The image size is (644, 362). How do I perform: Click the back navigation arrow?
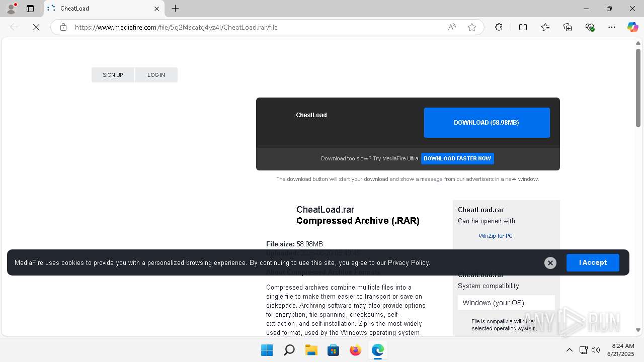14,27
